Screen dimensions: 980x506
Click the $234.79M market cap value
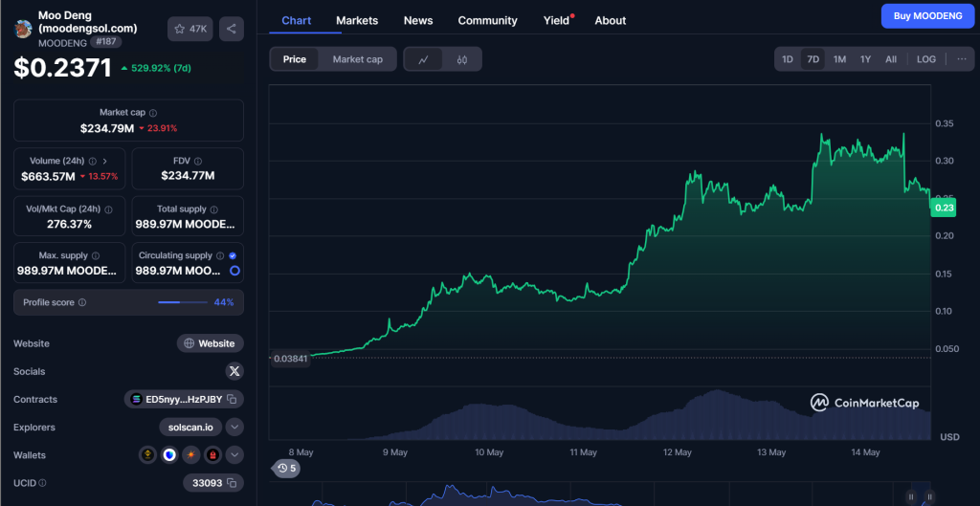pos(107,129)
